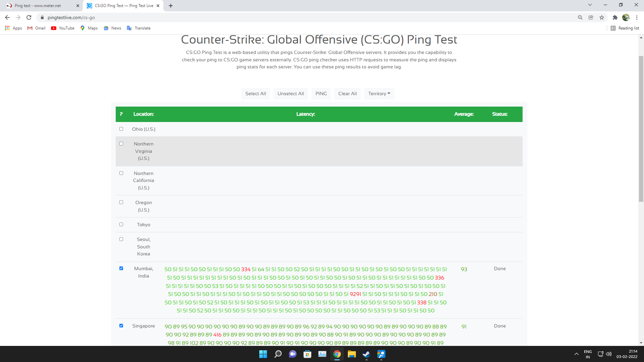Click the Average column header
This screenshot has height=362, width=644.
click(464, 114)
